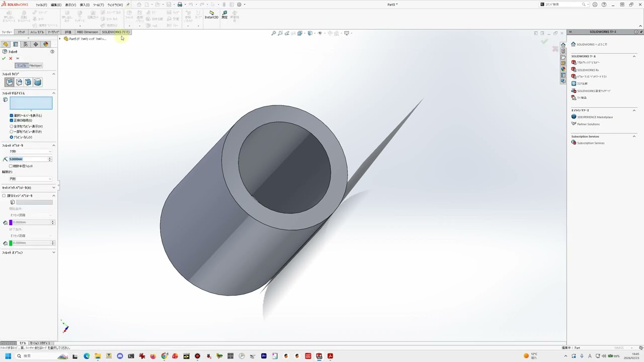Expand setback parameters section
Screen dimensions: 644x362
tap(54, 188)
